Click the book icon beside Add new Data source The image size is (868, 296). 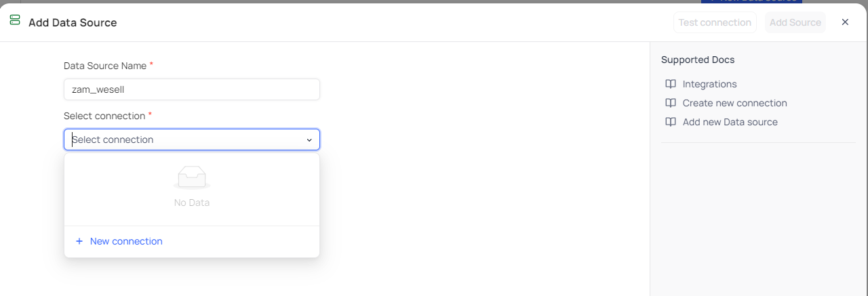click(x=671, y=122)
